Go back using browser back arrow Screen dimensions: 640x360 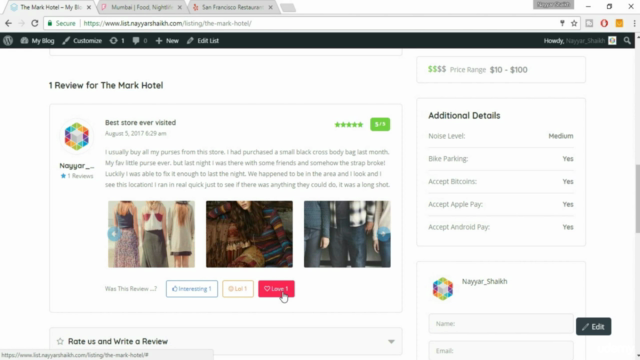8,23
